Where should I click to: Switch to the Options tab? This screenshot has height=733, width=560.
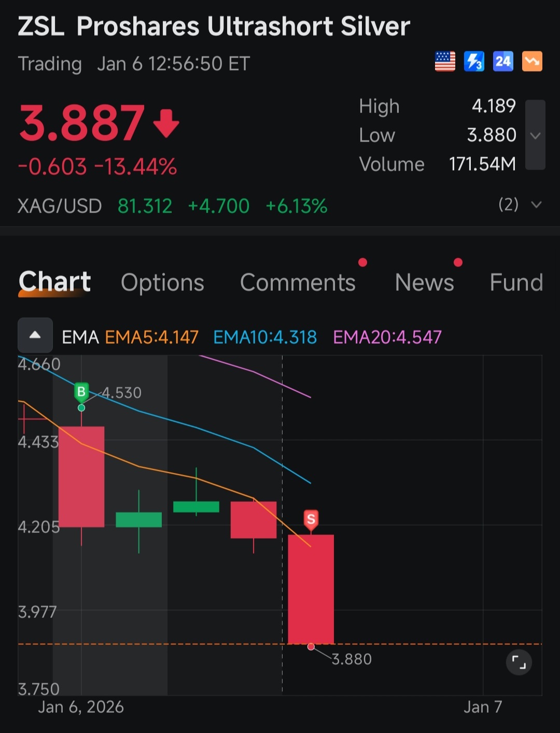162,283
